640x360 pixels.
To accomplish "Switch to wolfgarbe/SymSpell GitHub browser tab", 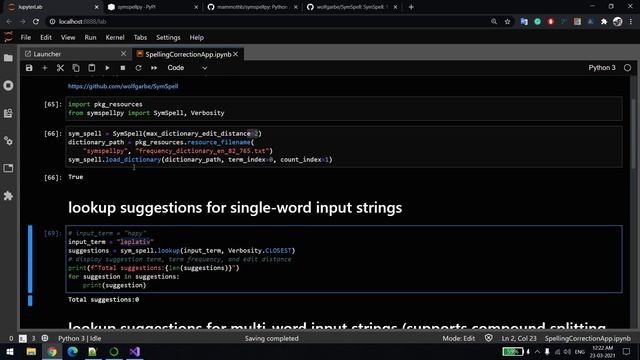I will tap(352, 7).
